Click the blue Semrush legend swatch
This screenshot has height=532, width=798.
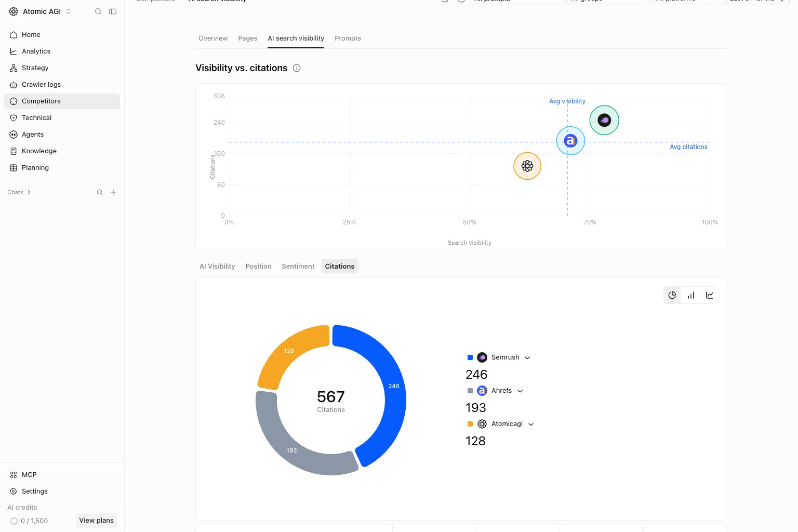(x=470, y=357)
